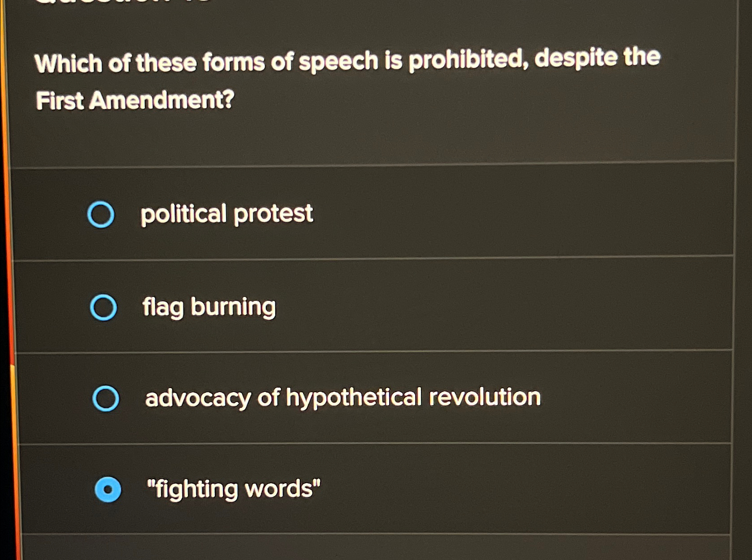Click the fourth answer row
This screenshot has height=560, width=752.
click(375, 489)
